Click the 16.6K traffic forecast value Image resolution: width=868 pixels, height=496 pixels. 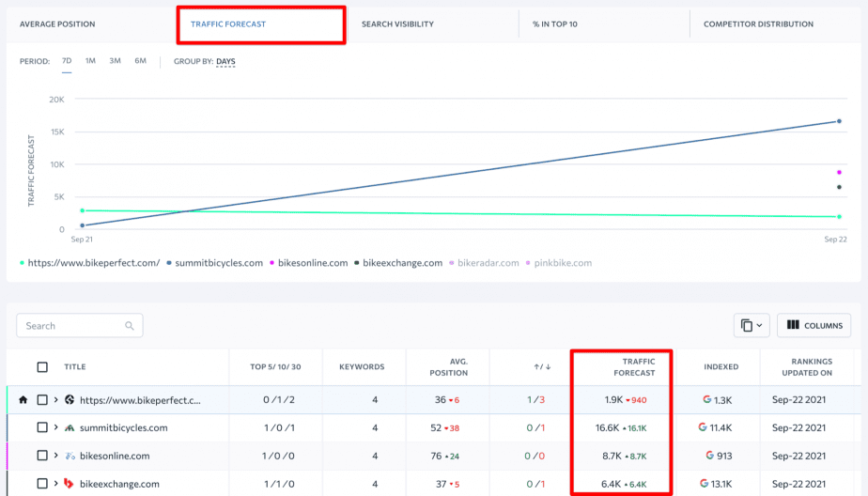[607, 427]
